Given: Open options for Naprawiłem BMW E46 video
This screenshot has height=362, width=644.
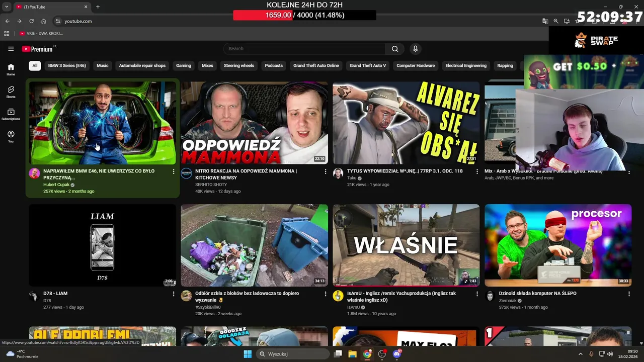Looking at the screenshot, I should [174, 171].
